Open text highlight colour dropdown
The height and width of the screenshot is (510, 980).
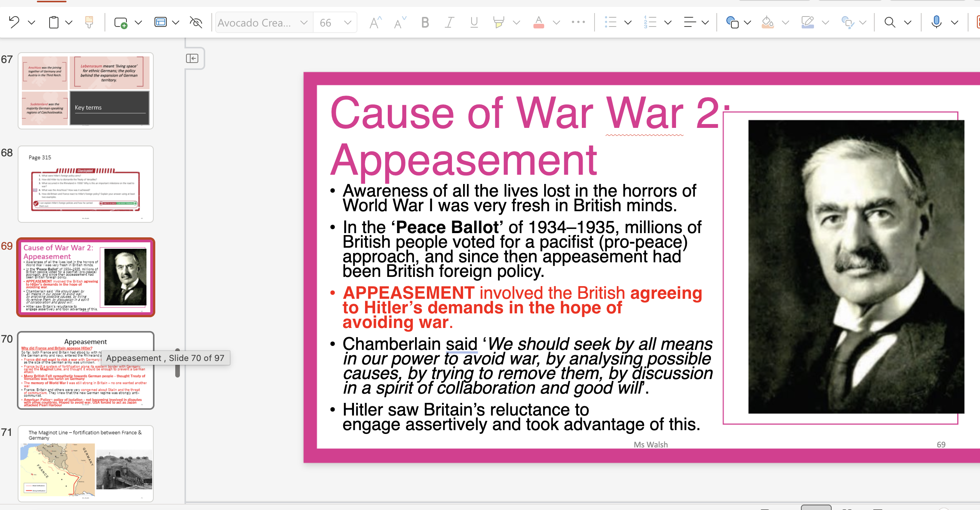click(517, 23)
